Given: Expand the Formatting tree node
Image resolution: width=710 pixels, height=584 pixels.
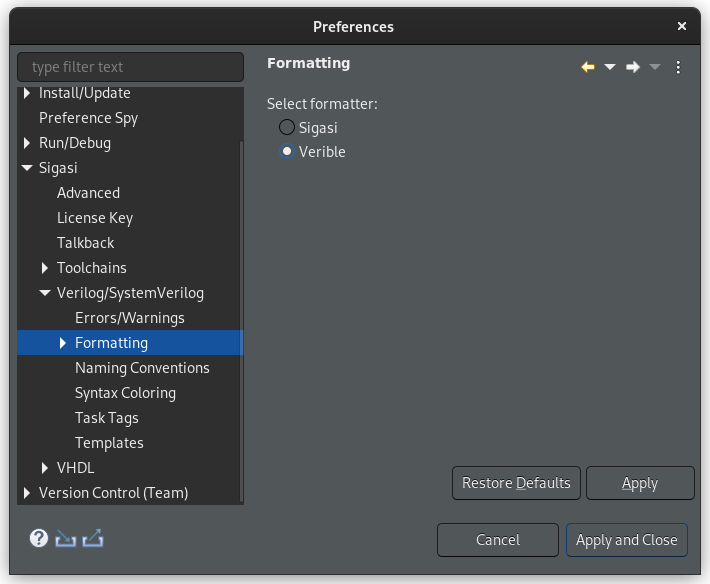Looking at the screenshot, I should (63, 343).
